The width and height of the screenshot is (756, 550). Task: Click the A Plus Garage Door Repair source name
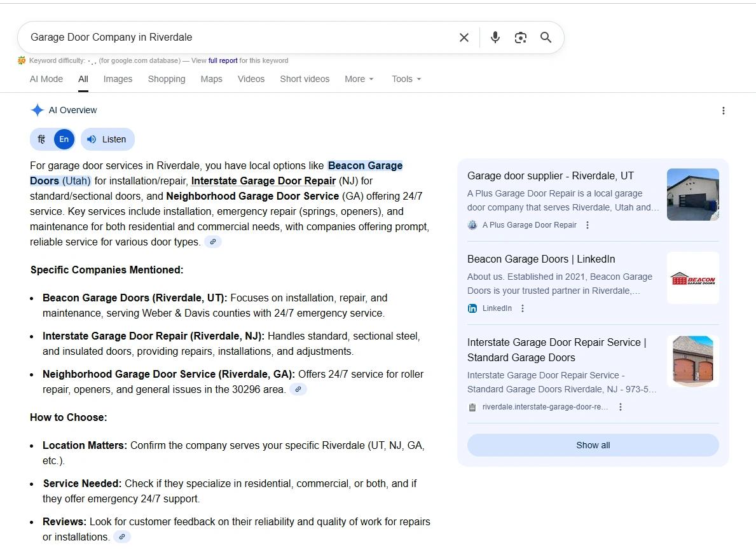[530, 225]
